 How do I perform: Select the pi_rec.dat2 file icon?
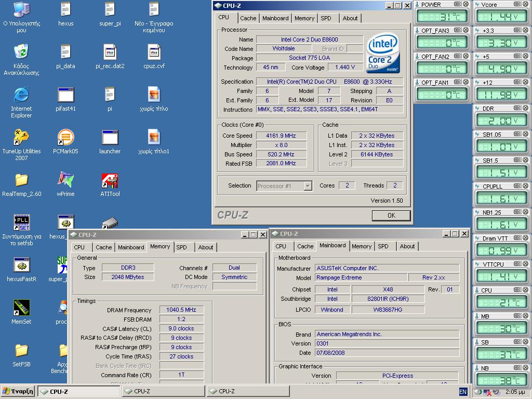(x=110, y=51)
